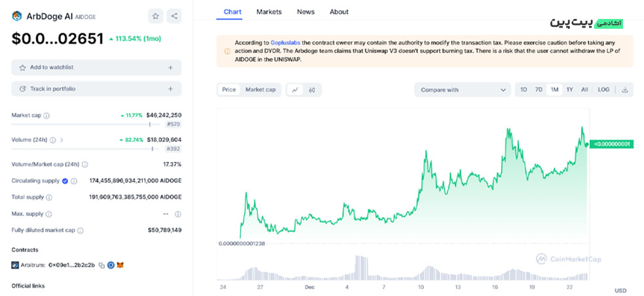644x296 pixels.
Task: Toggle chart to Market cap mode
Action: click(x=260, y=90)
